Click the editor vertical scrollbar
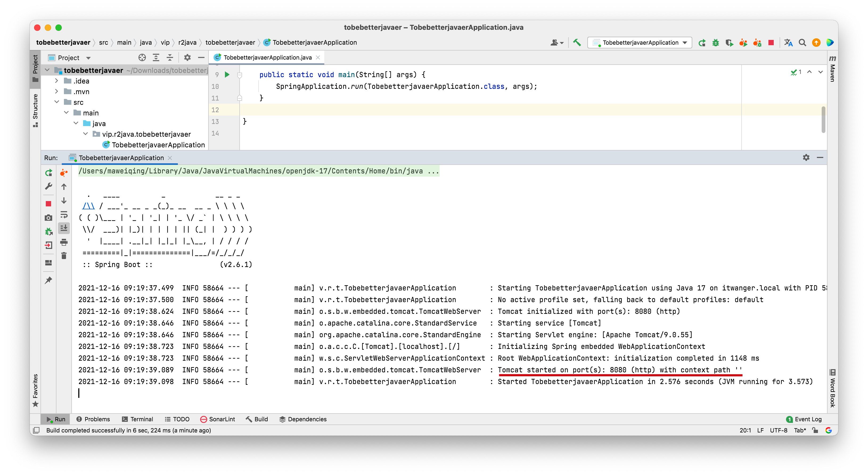The width and height of the screenshot is (868, 475). point(823,119)
